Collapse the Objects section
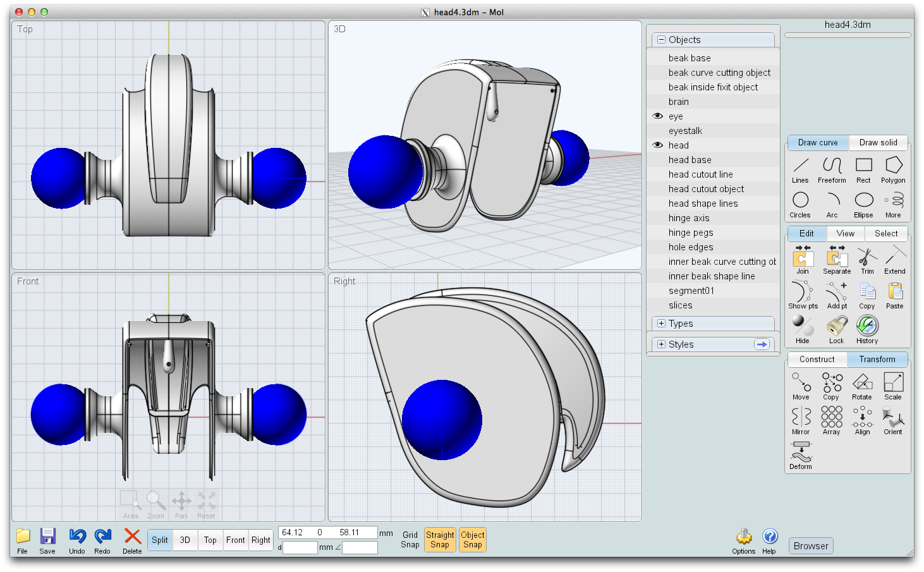Viewport: 924px width, 572px height. 660,39
